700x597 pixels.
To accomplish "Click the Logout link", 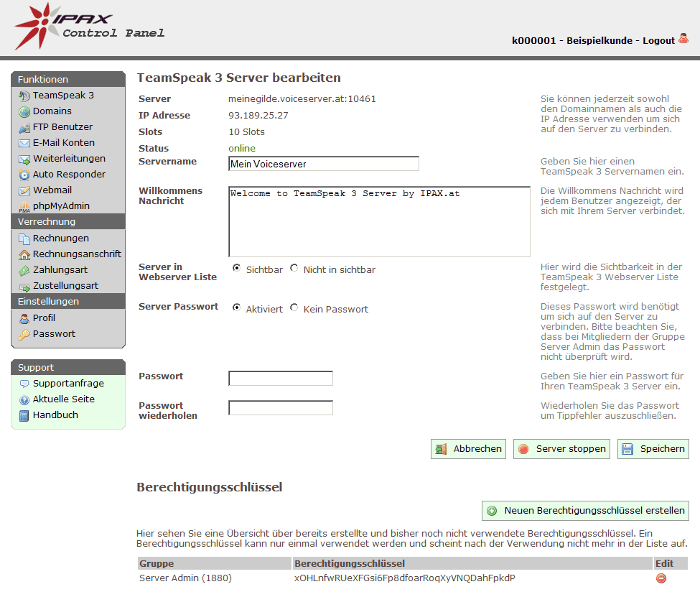I will [658, 41].
